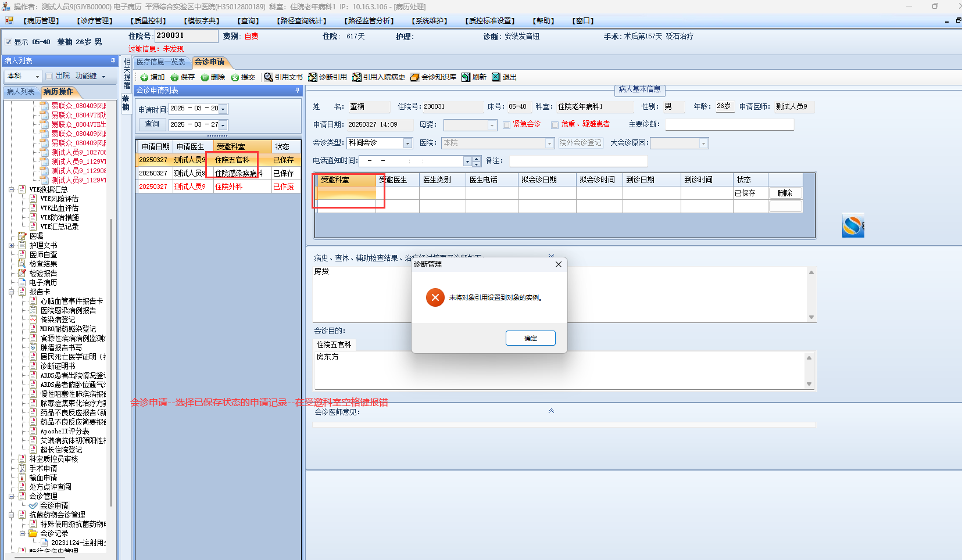The height and width of the screenshot is (560, 962).
Task: Open the 会诊类型 dropdown
Action: pyautogui.click(x=407, y=143)
